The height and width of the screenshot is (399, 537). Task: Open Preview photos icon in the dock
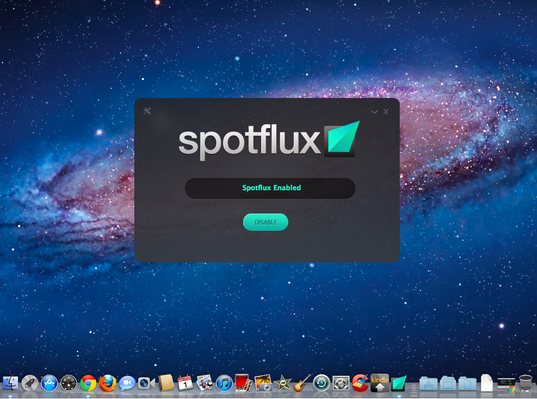(x=204, y=383)
